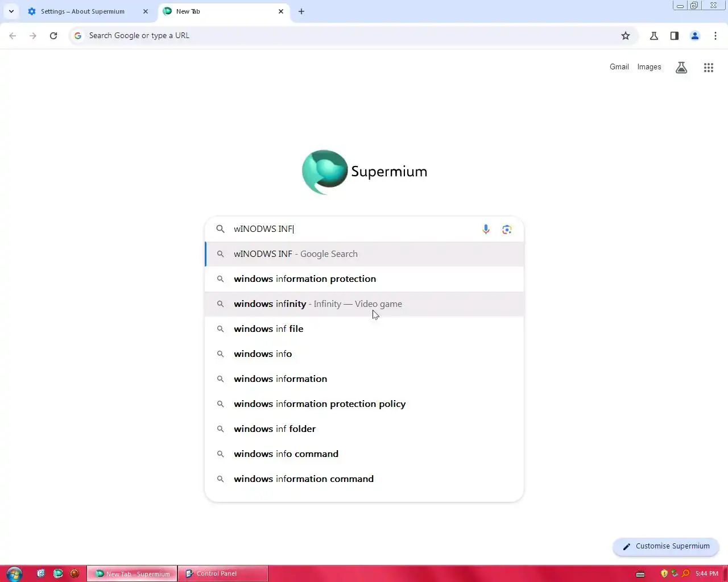Open the three-dot browser menu
The width and height of the screenshot is (728, 582).
click(715, 35)
